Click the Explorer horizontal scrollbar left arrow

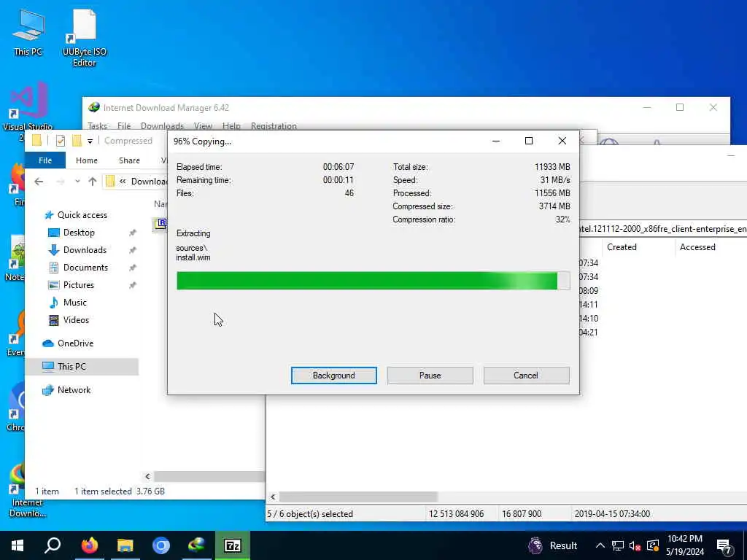pyautogui.click(x=147, y=476)
